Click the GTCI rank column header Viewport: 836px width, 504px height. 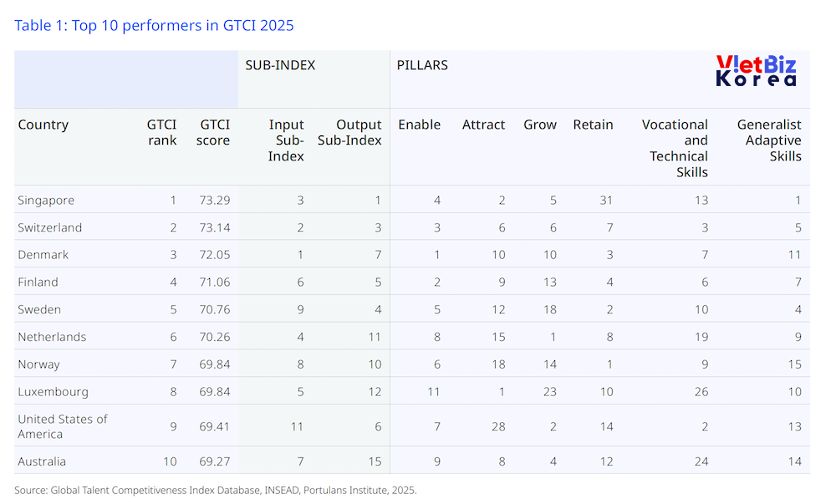[162, 132]
